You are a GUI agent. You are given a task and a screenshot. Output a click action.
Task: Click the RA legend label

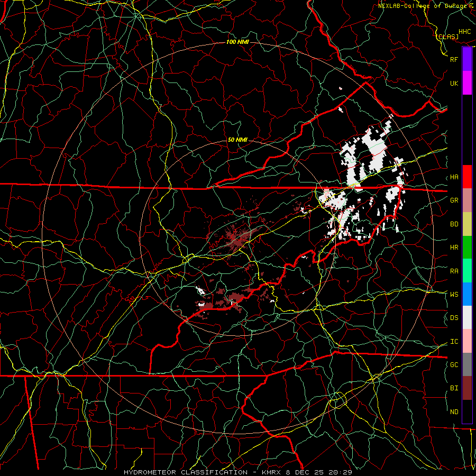click(x=454, y=271)
